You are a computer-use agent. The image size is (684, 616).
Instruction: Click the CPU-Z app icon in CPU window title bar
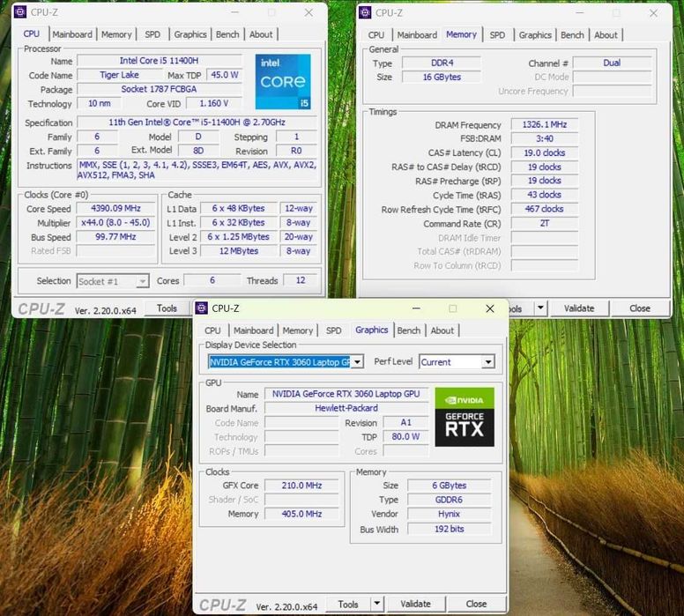click(20, 12)
